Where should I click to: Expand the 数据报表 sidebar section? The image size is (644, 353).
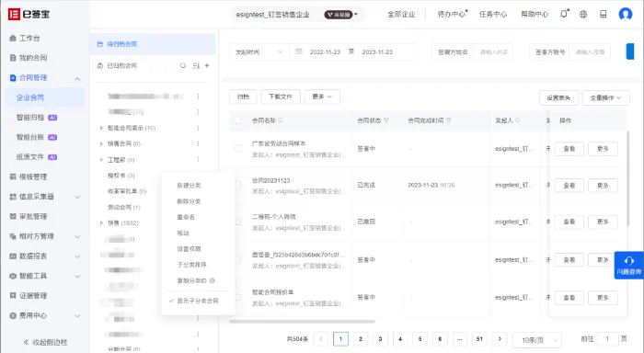click(77, 256)
